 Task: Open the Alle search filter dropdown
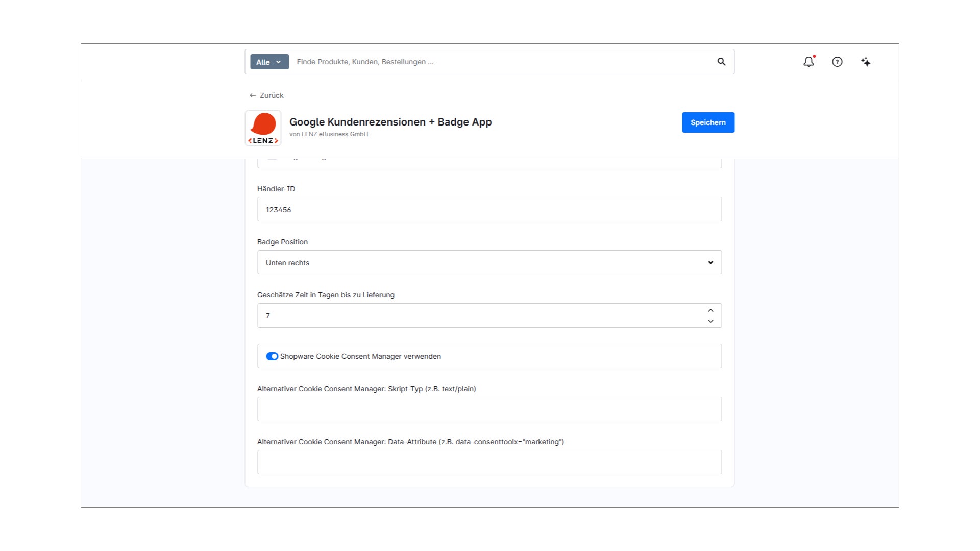(269, 62)
